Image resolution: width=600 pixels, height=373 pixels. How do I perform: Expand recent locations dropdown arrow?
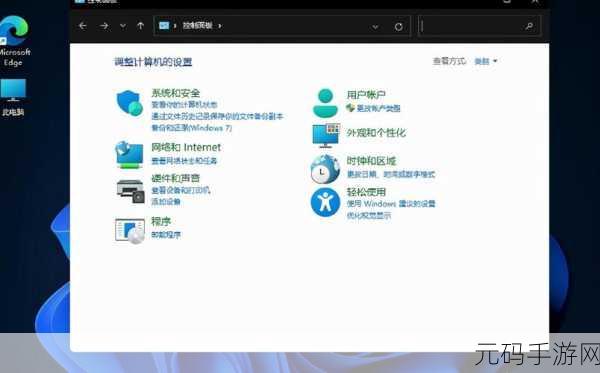click(123, 26)
